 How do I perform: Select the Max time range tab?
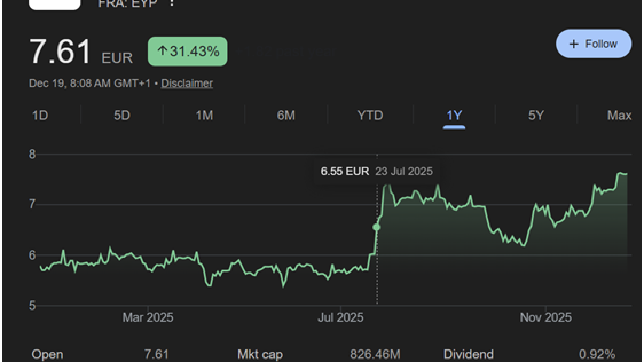pos(619,115)
